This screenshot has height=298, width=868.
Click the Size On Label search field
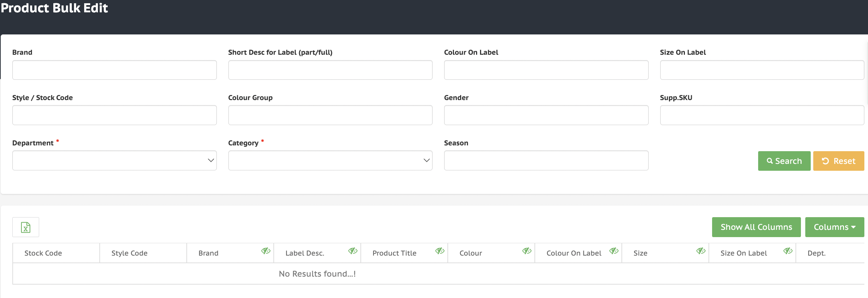point(762,70)
